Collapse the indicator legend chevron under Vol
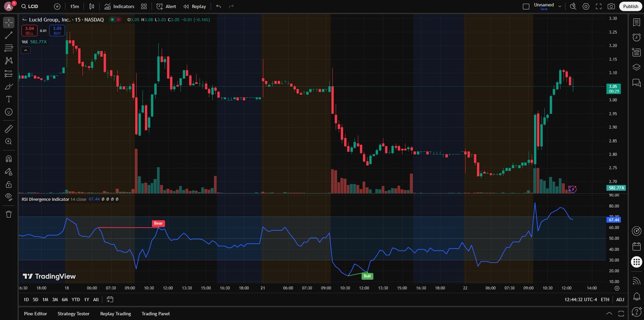The image size is (644, 320). [26, 50]
